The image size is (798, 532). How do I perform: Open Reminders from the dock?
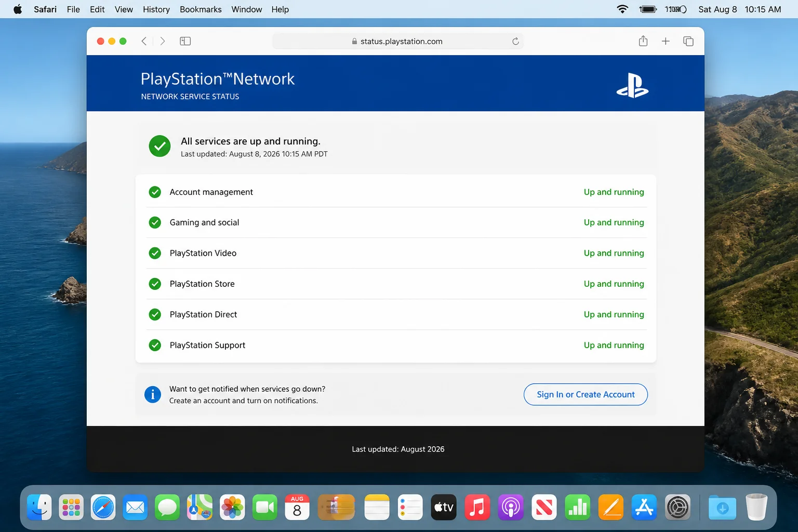pos(410,507)
